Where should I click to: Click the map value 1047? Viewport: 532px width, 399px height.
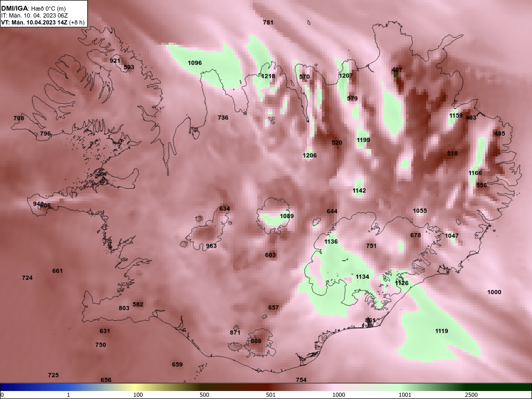click(x=452, y=236)
